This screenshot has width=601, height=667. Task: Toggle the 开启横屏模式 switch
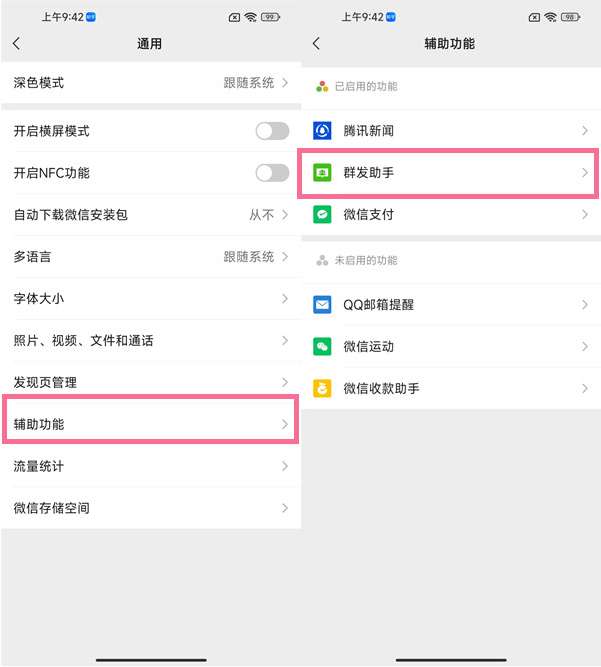point(271,131)
